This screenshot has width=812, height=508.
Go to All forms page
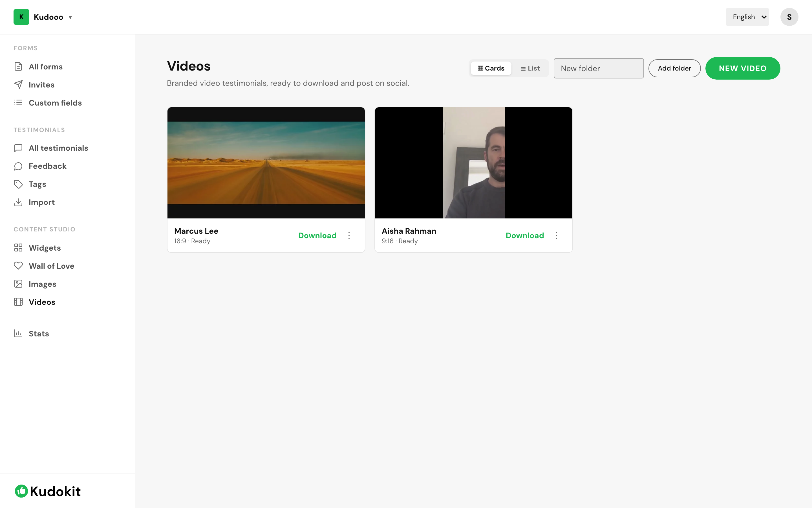(46, 67)
